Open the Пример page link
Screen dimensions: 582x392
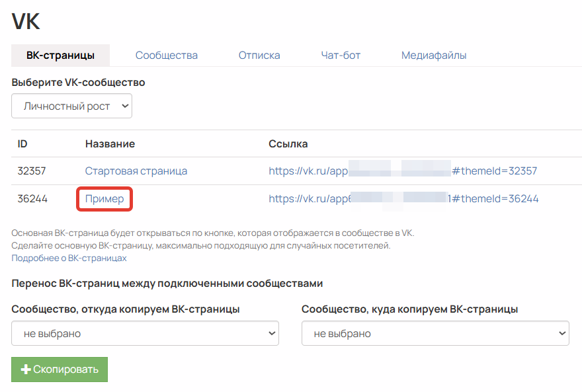tap(104, 199)
